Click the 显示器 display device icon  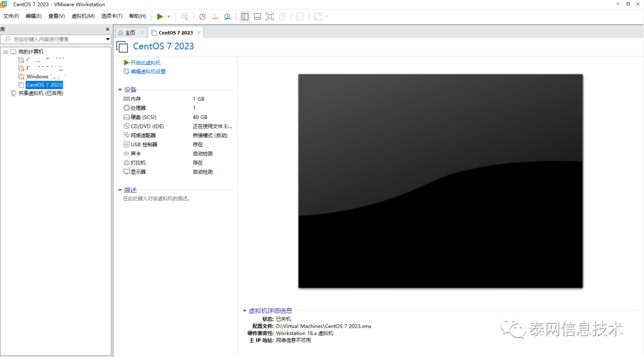126,172
